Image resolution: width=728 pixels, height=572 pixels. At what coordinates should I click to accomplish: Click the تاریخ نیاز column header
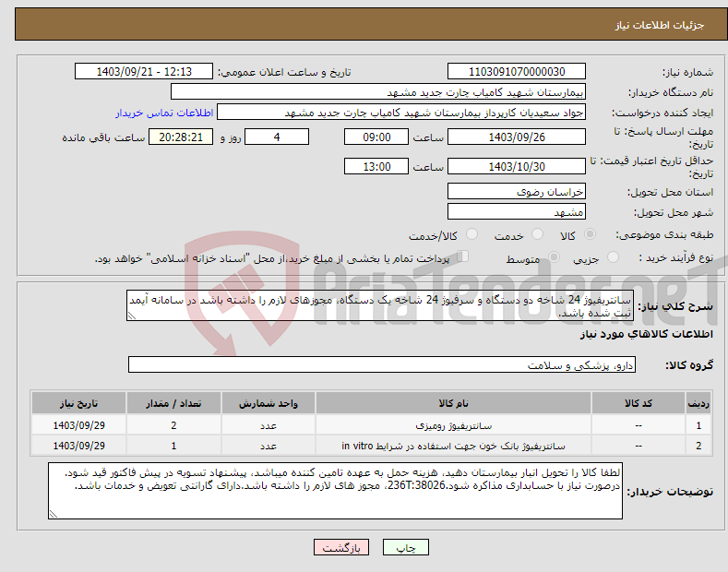(79, 403)
